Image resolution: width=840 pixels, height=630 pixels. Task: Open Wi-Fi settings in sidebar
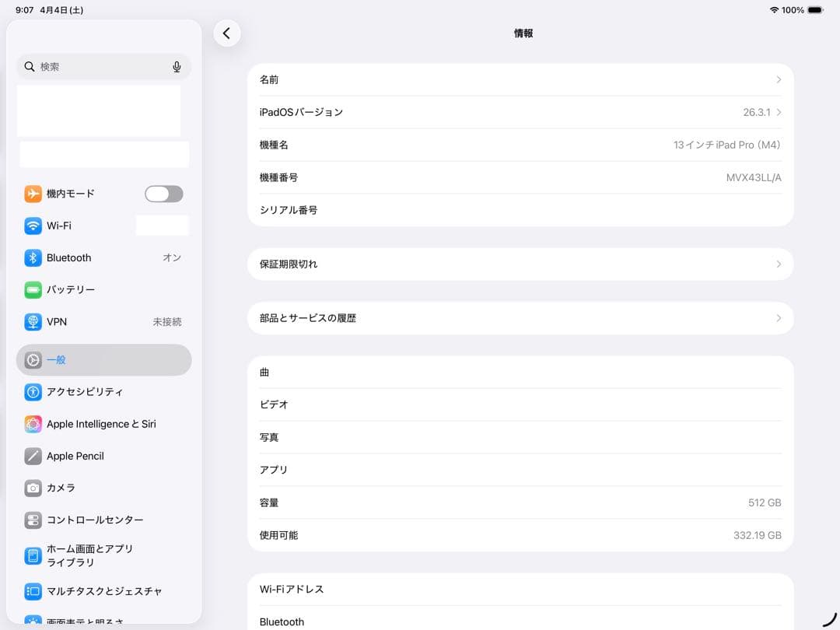pyautogui.click(x=104, y=226)
